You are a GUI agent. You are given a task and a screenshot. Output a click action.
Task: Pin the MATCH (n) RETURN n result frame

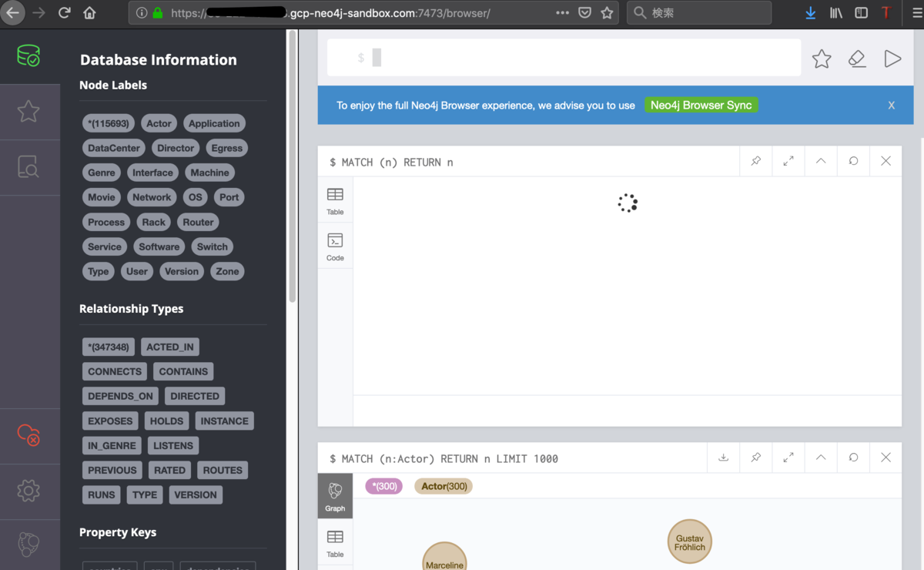(x=755, y=161)
